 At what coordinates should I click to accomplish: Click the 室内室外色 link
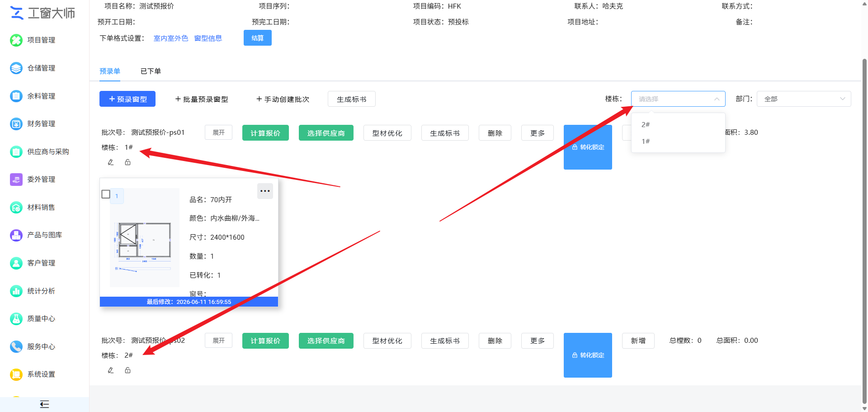(x=171, y=38)
